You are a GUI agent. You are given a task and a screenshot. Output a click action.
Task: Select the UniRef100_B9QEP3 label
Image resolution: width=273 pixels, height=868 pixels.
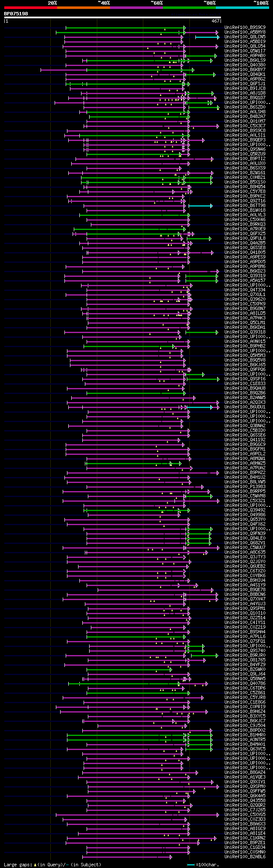coord(245,140)
